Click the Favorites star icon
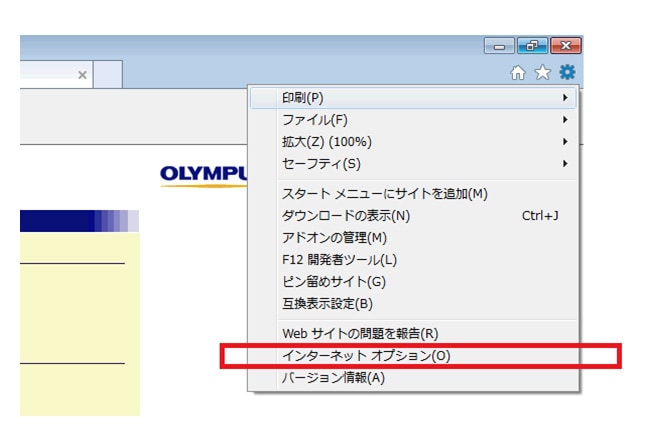 [542, 72]
